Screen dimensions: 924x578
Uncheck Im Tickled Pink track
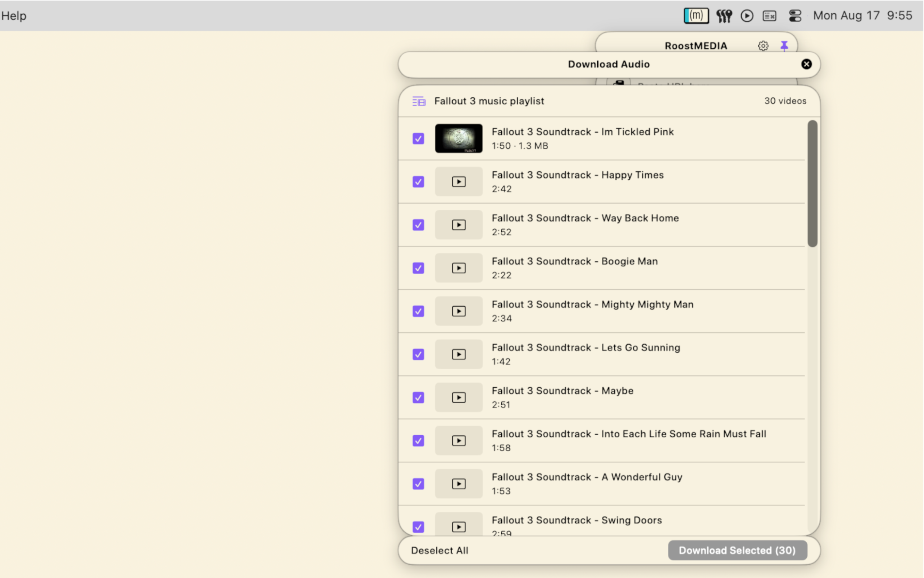(x=418, y=138)
